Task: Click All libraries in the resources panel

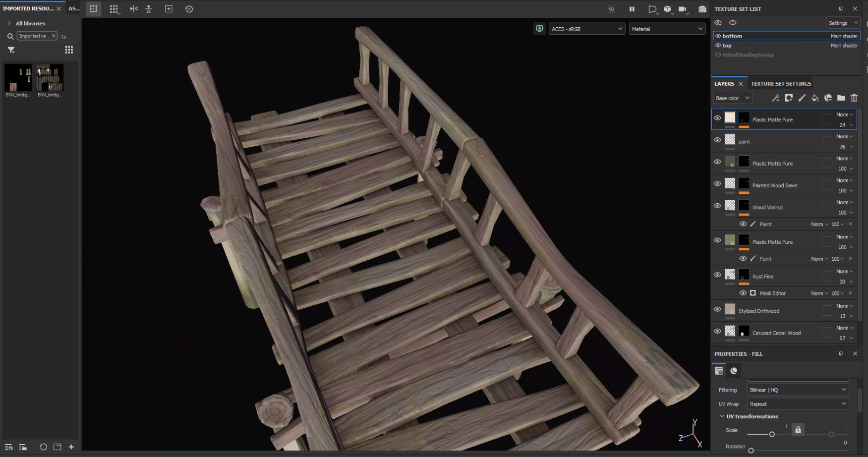Action: pos(31,23)
